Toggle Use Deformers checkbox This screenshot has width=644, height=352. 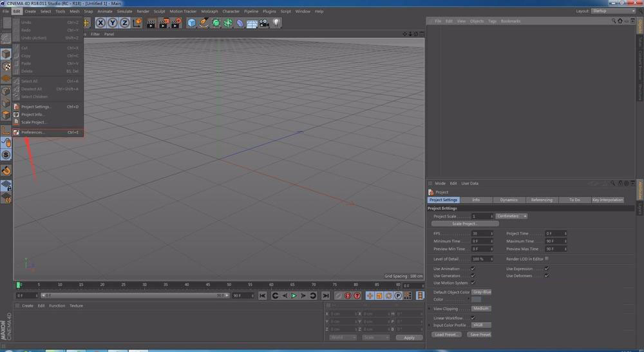(547, 275)
